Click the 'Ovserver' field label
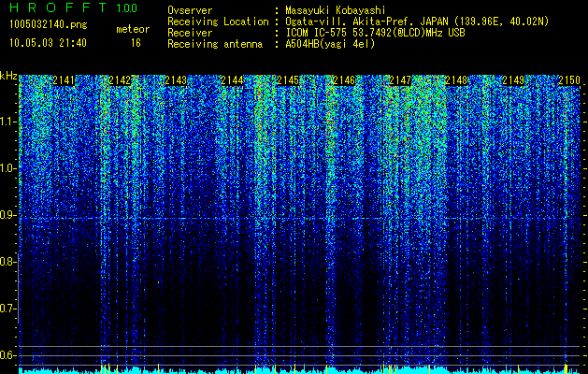588x374 pixels. click(x=190, y=10)
